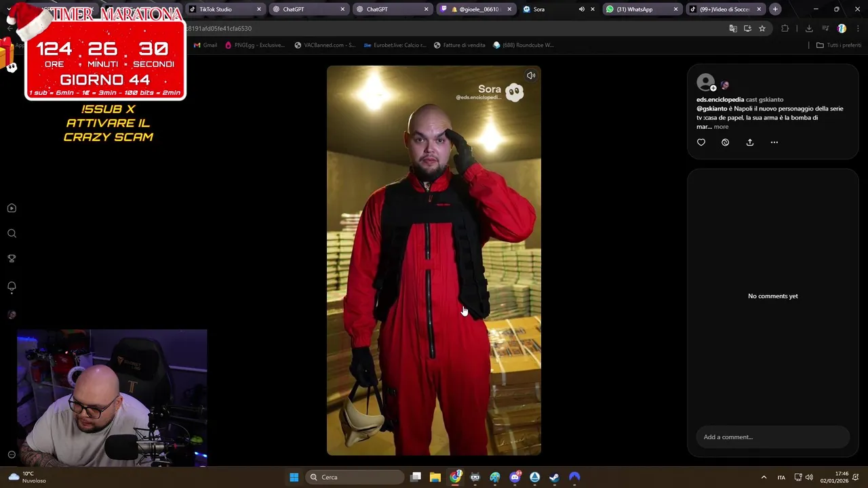The image size is (868, 488).
Task: Switch to the @gioele_0661 Twitch tab
Action: (475, 9)
